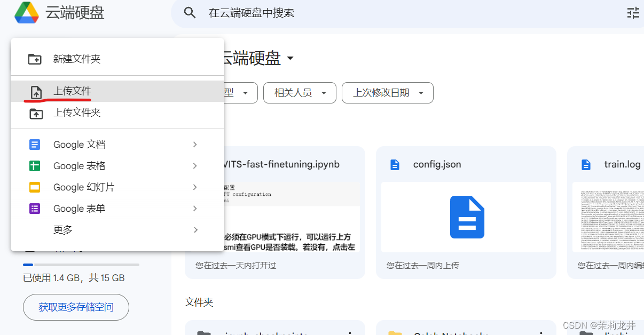
Task: Select 新建文件夹 menu entry
Action: [x=117, y=59]
